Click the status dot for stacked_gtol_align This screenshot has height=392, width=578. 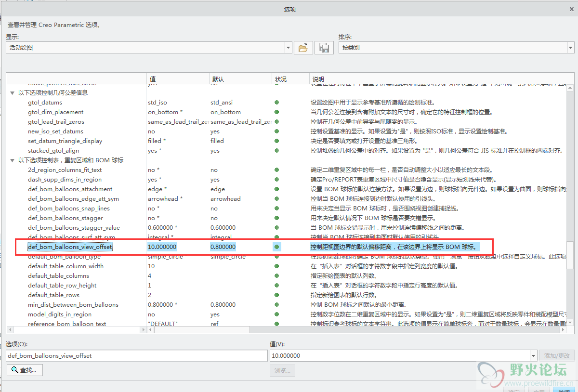276,151
